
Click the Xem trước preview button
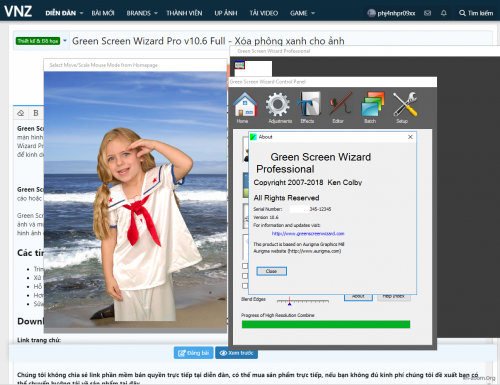(237, 353)
